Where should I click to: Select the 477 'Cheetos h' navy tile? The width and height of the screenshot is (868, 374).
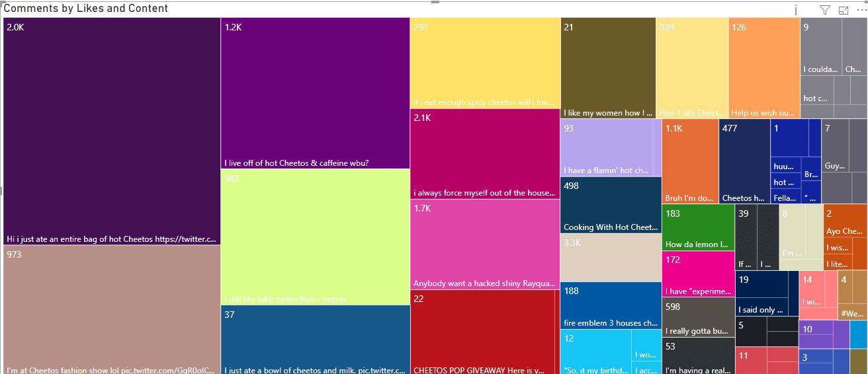click(x=744, y=161)
